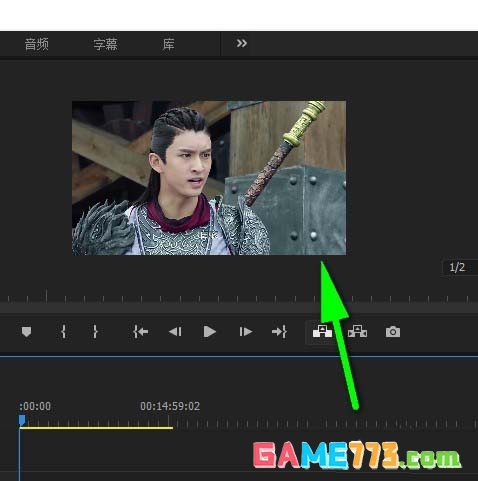This screenshot has height=481, width=478.
Task: Start playback with the Play button
Action: click(210, 332)
